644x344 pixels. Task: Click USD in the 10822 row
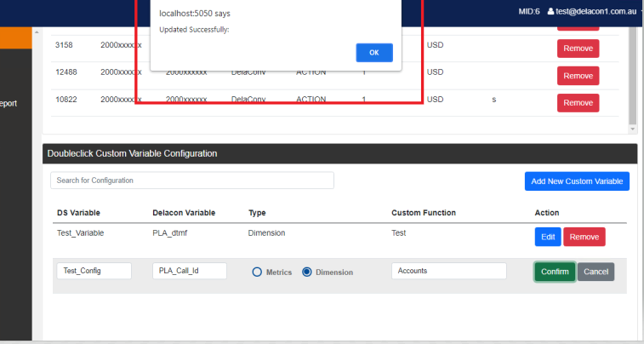pyautogui.click(x=435, y=100)
